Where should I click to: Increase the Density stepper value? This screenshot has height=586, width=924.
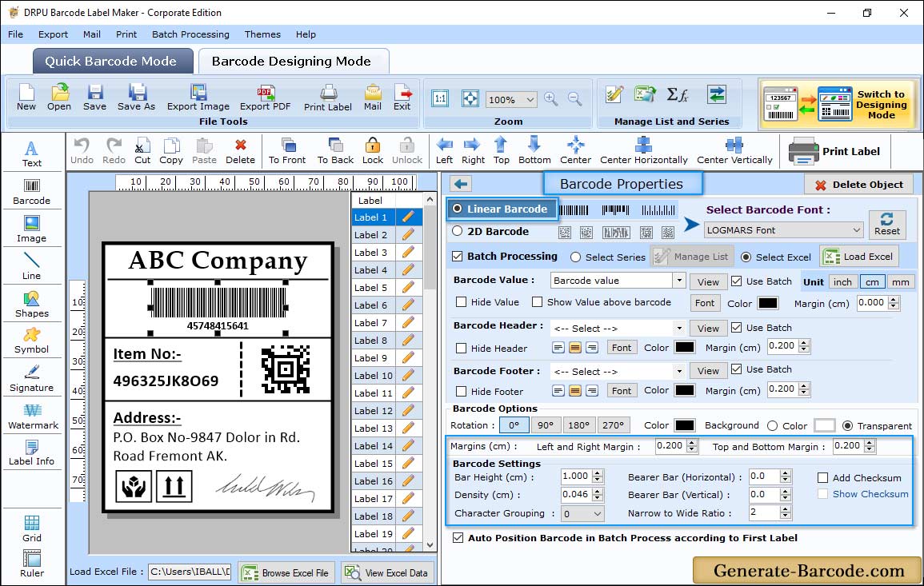coord(598,491)
